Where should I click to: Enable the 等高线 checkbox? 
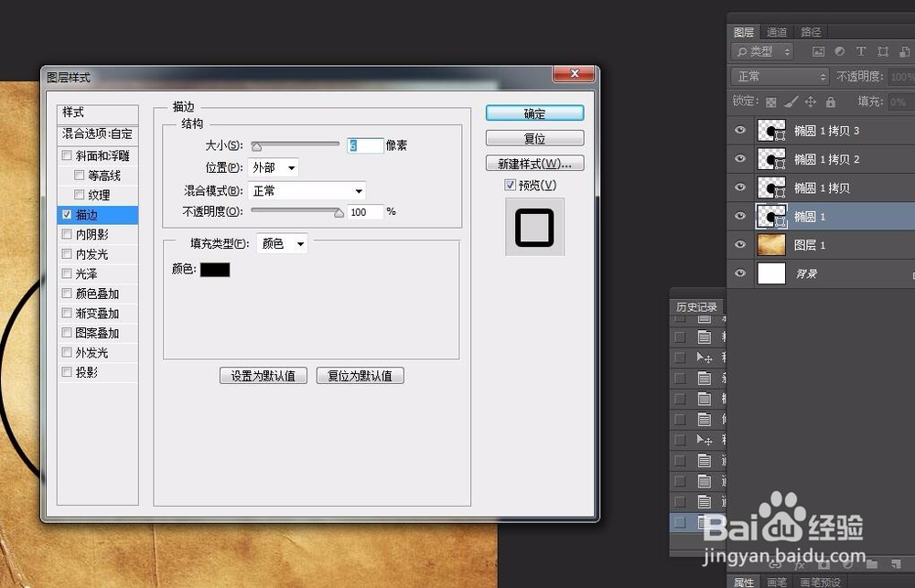tap(80, 175)
